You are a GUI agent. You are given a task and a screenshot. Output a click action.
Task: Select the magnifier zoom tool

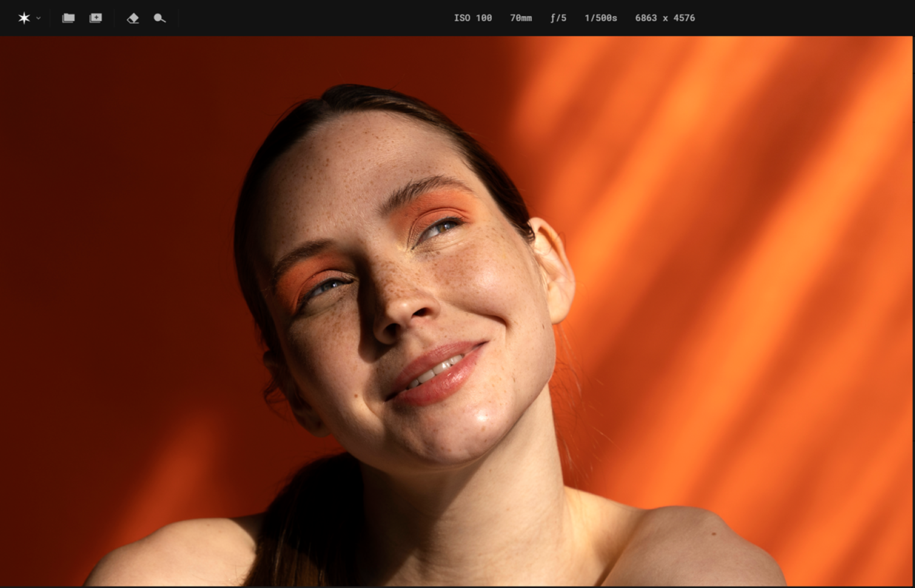tap(159, 18)
